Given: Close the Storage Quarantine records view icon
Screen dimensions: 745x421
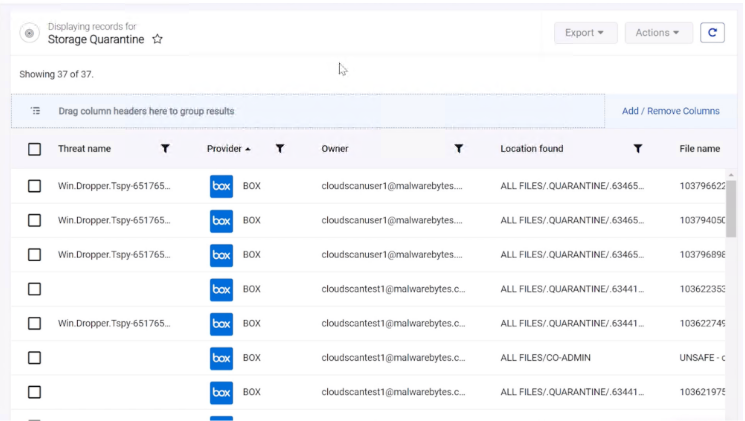Looking at the screenshot, I should coord(30,33).
